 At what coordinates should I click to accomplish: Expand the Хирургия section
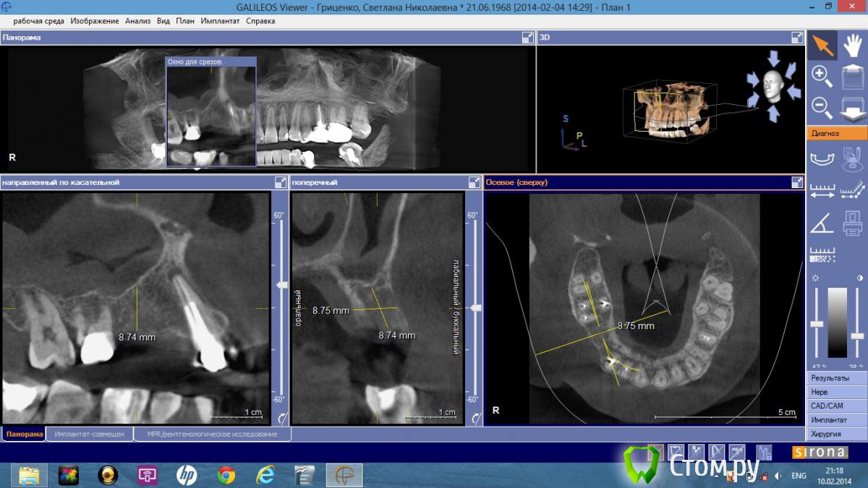point(837,434)
